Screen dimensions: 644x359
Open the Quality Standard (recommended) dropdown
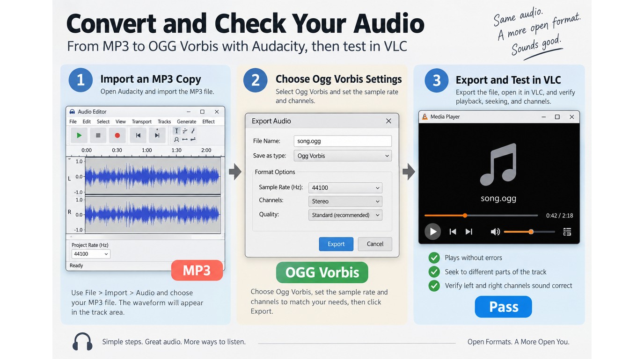(345, 215)
